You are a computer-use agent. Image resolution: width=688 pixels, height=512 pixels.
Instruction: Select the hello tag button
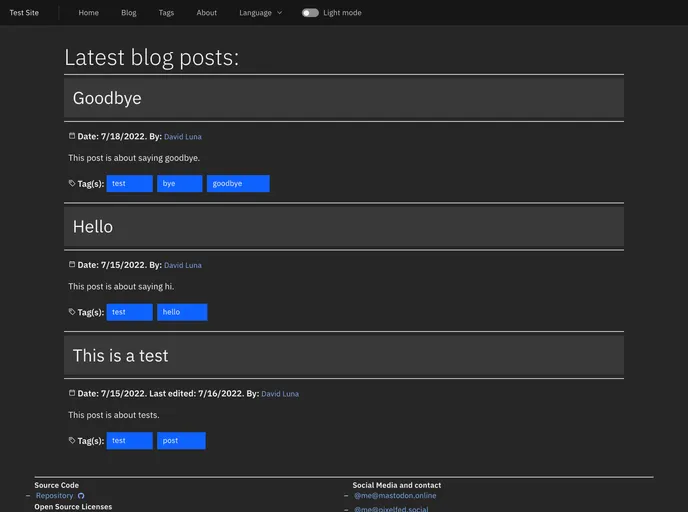pos(181,312)
